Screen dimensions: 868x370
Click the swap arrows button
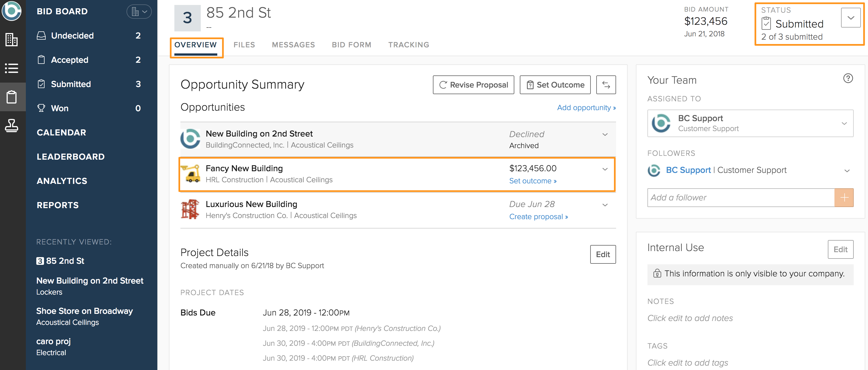coord(606,85)
